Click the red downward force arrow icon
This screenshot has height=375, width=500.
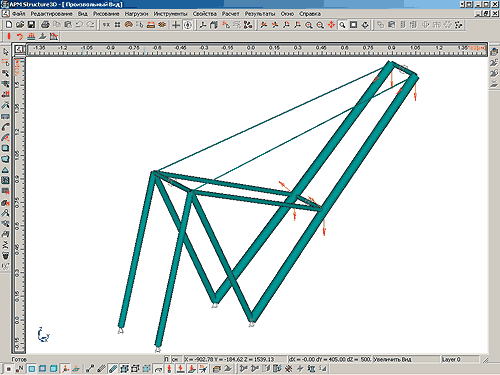tap(9, 36)
